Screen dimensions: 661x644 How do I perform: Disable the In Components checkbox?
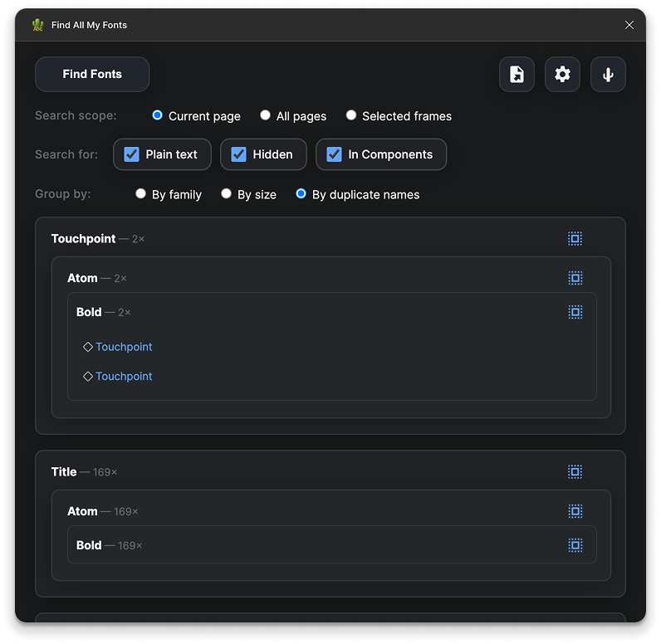tap(334, 154)
